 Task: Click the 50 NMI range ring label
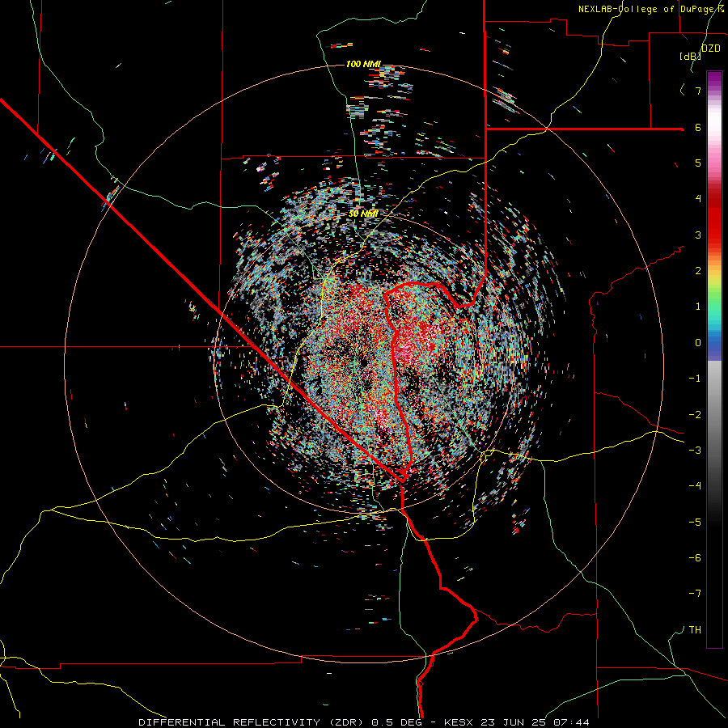(x=363, y=214)
